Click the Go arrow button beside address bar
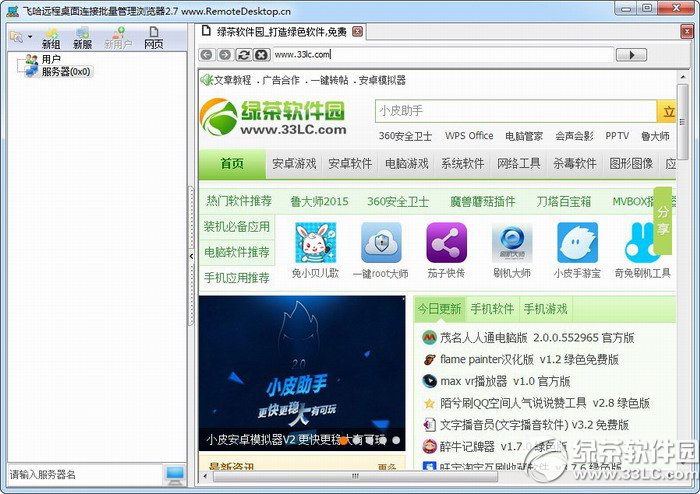The height and width of the screenshot is (494, 700). coord(631,55)
